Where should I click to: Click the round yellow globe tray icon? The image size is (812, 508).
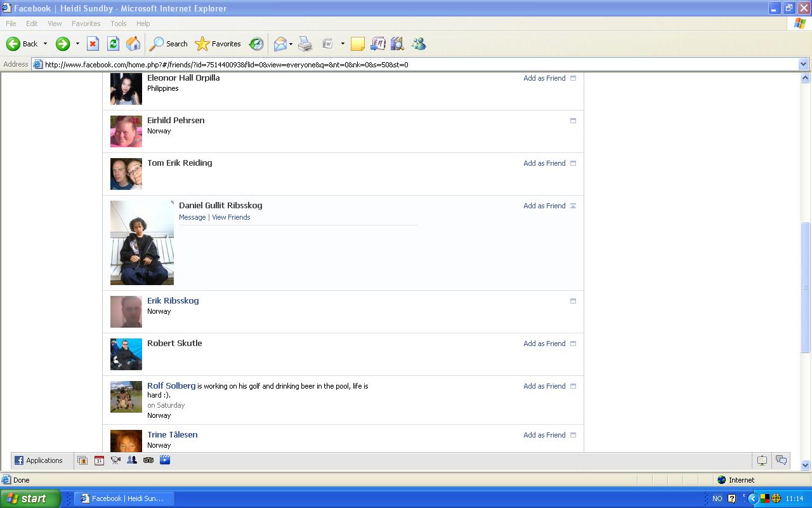click(776, 498)
